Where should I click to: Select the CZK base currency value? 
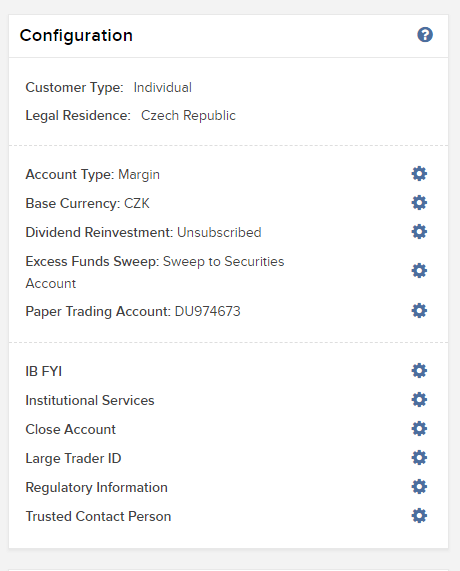[x=137, y=203]
